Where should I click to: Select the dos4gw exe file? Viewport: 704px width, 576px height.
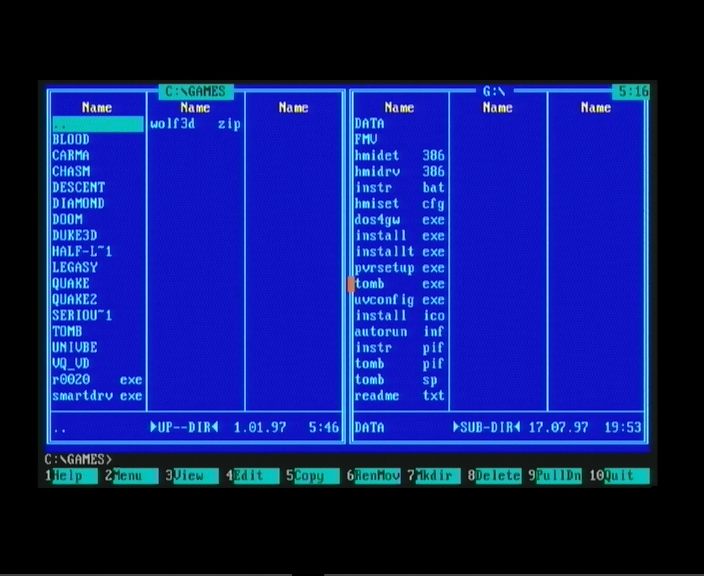pyautogui.click(x=400, y=220)
